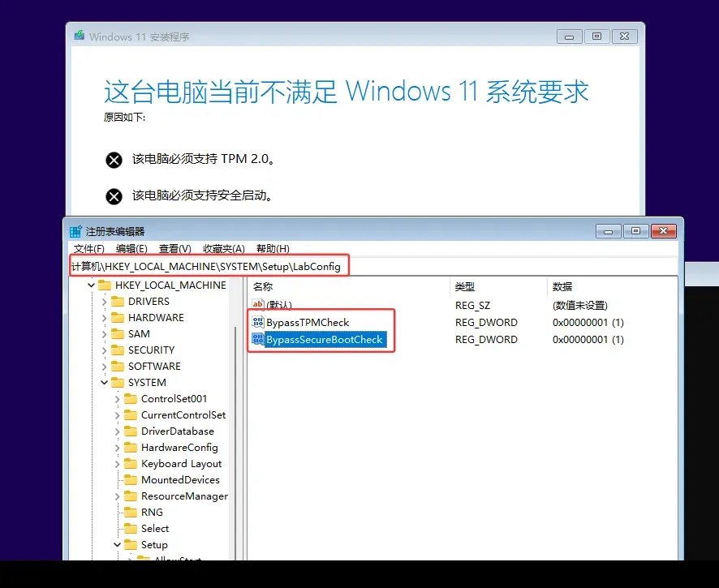This screenshot has height=588, width=719.
Task: Click the (默认) string value icon
Action: 258,304
